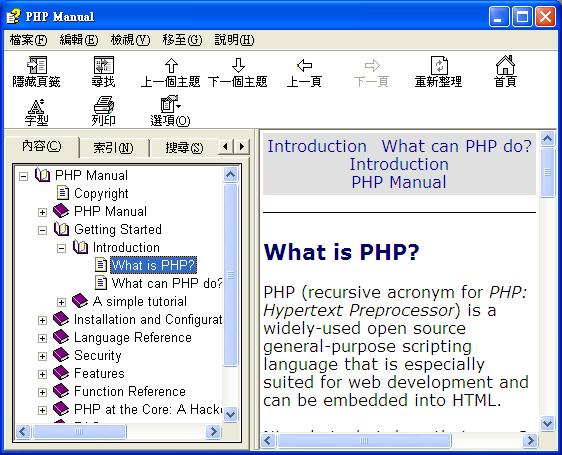Select Copyright in the contents tree
Viewport: 562px width, 455px height.
click(x=101, y=194)
